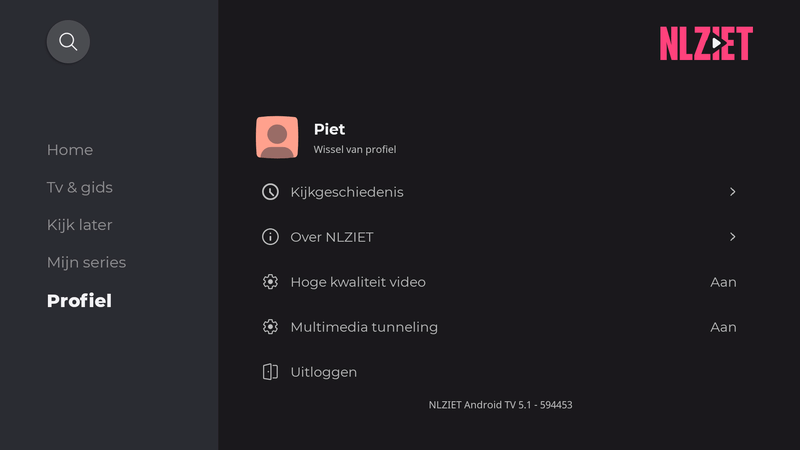Click the NLZIET logo
The width and height of the screenshot is (800, 450).
(x=706, y=43)
